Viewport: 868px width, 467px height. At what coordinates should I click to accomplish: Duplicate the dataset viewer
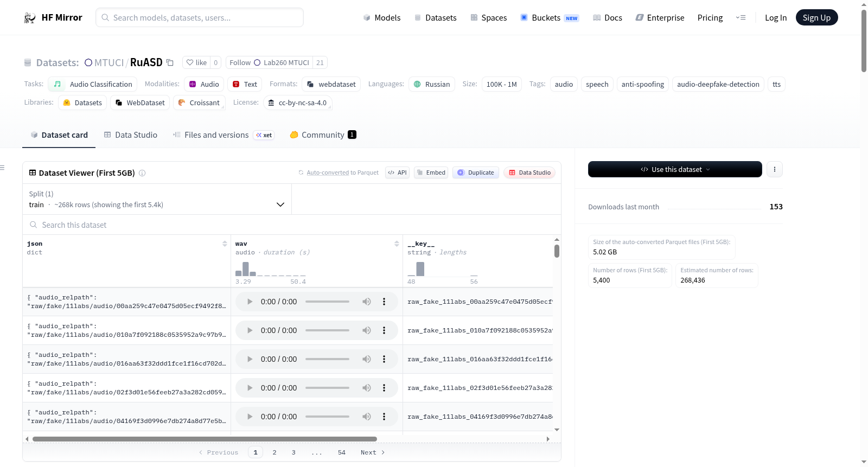(475, 172)
